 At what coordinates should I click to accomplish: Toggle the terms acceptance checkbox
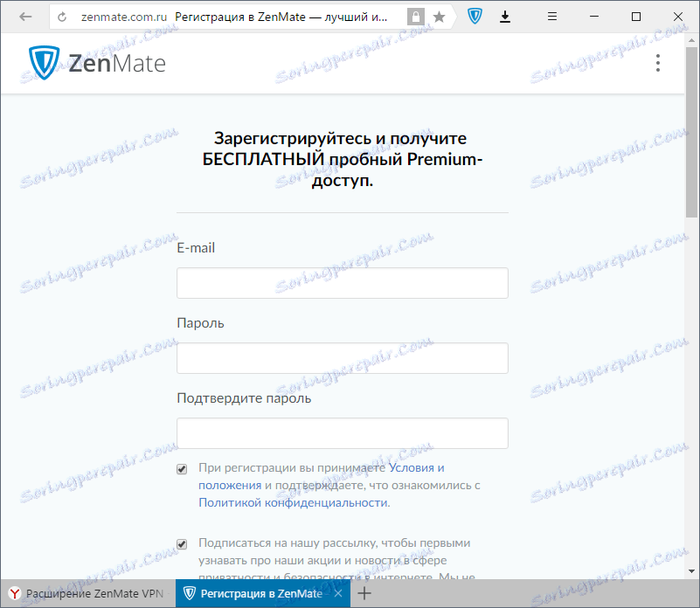pos(182,469)
